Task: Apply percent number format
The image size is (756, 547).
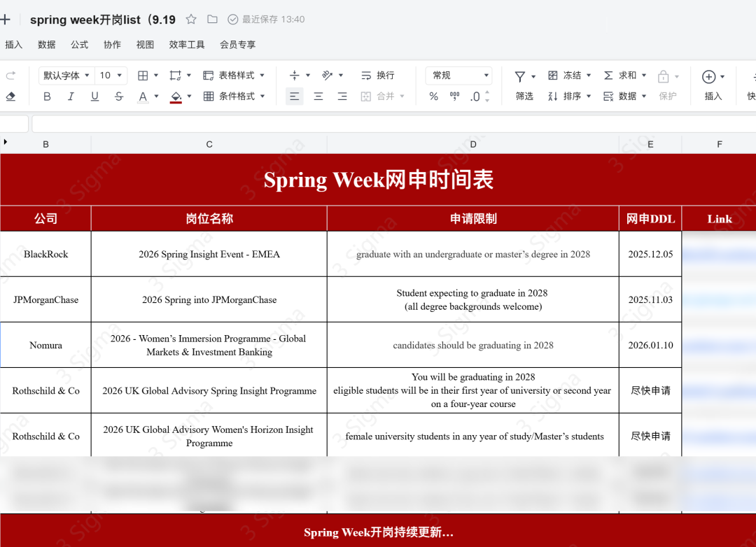Action: click(433, 97)
